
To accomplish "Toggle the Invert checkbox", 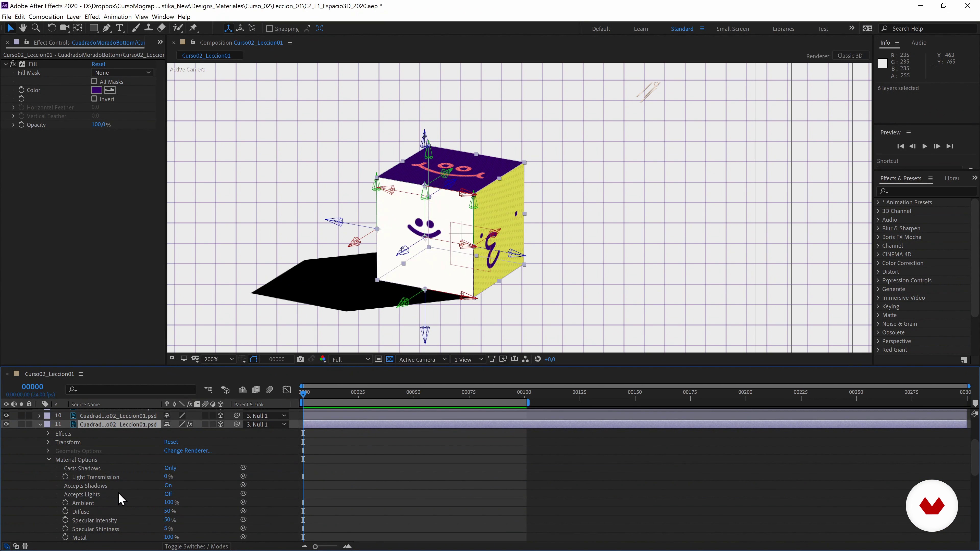I will click(x=94, y=99).
